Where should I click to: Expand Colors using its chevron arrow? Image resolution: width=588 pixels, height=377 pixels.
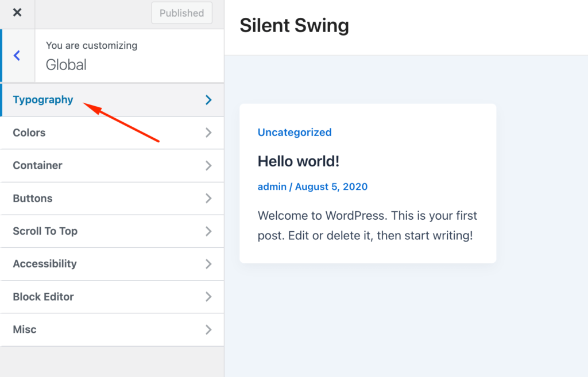point(208,133)
